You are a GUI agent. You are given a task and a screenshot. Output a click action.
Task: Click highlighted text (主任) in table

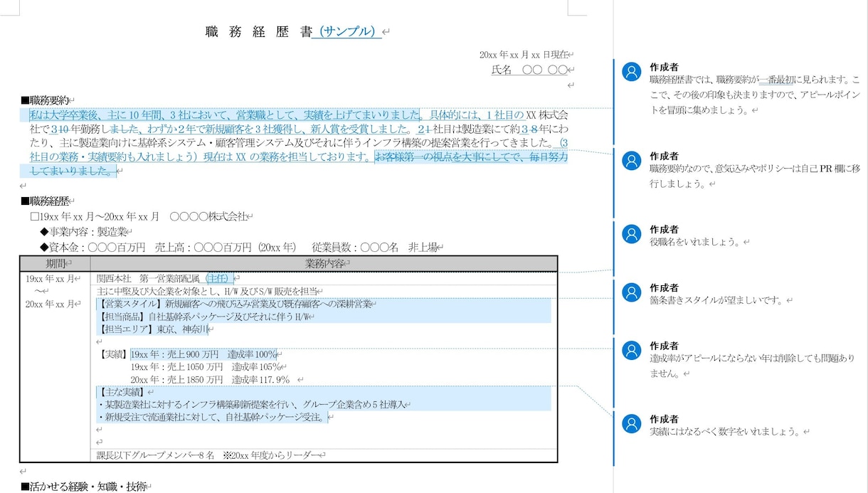click(219, 278)
